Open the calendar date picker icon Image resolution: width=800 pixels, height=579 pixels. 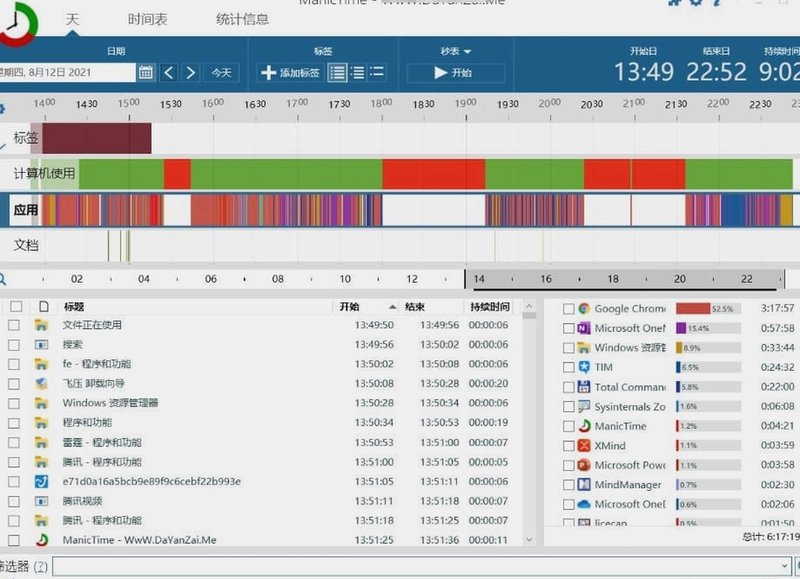[x=145, y=72]
